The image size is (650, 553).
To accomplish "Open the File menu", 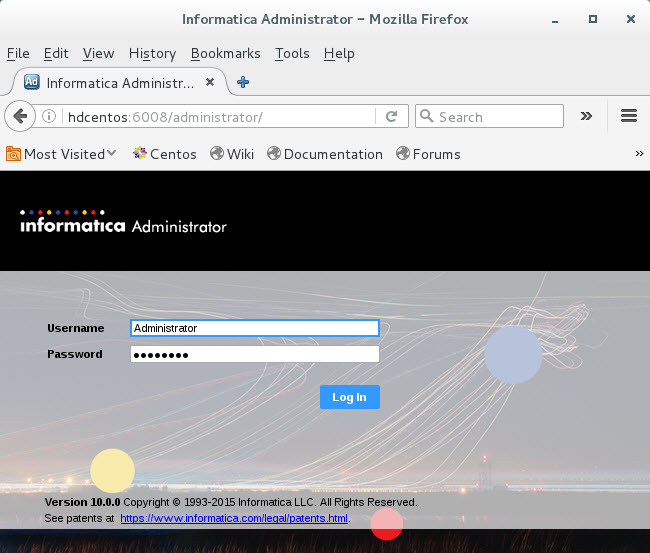I will tap(18, 53).
